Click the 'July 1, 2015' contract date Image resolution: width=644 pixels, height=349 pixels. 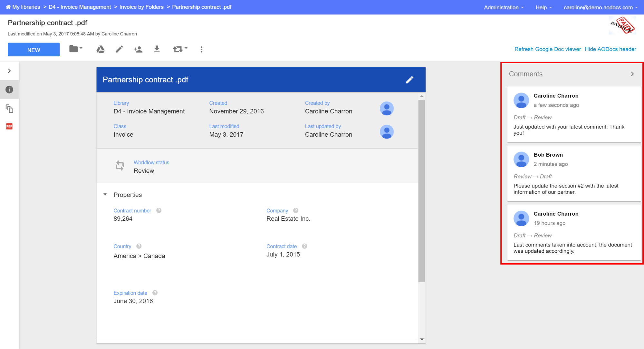[x=283, y=254]
